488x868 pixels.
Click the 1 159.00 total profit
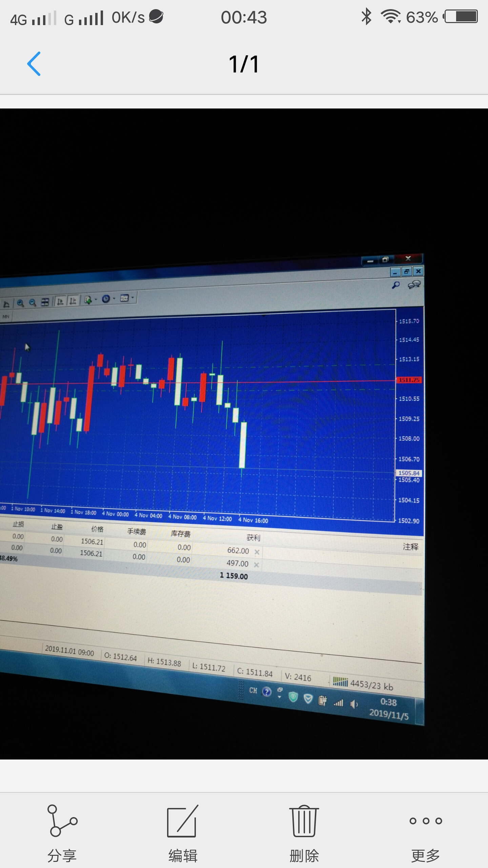click(234, 576)
